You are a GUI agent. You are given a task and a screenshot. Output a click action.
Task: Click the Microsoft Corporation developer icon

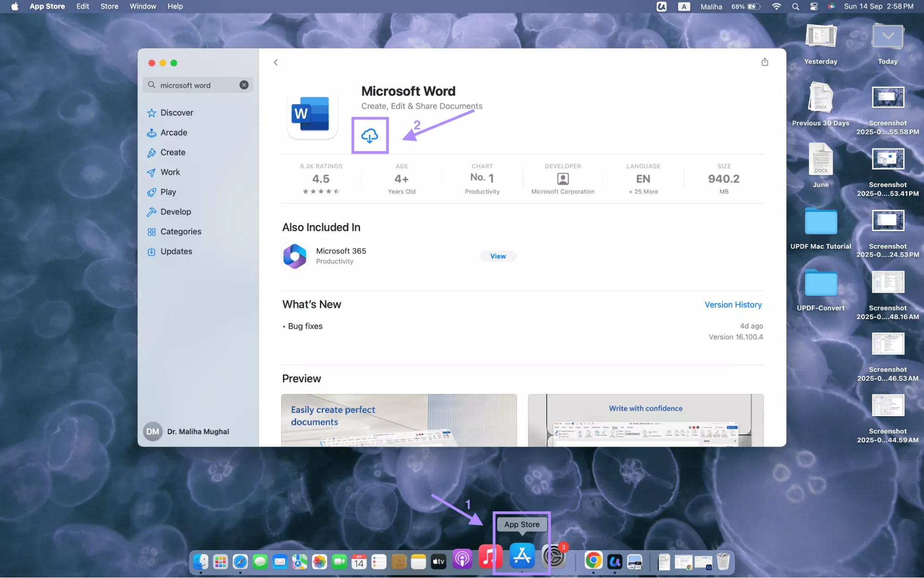563,179
